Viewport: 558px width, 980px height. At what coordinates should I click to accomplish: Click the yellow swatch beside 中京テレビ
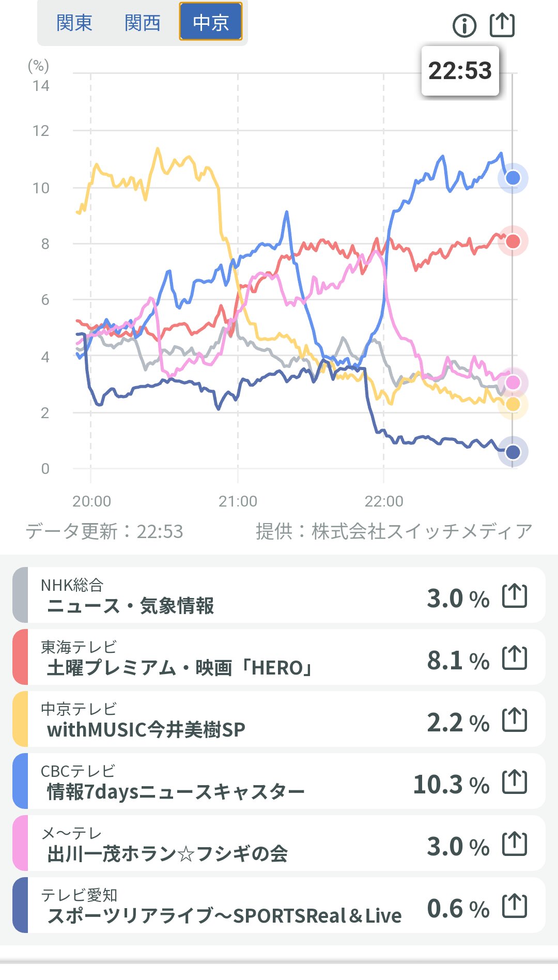click(20, 719)
